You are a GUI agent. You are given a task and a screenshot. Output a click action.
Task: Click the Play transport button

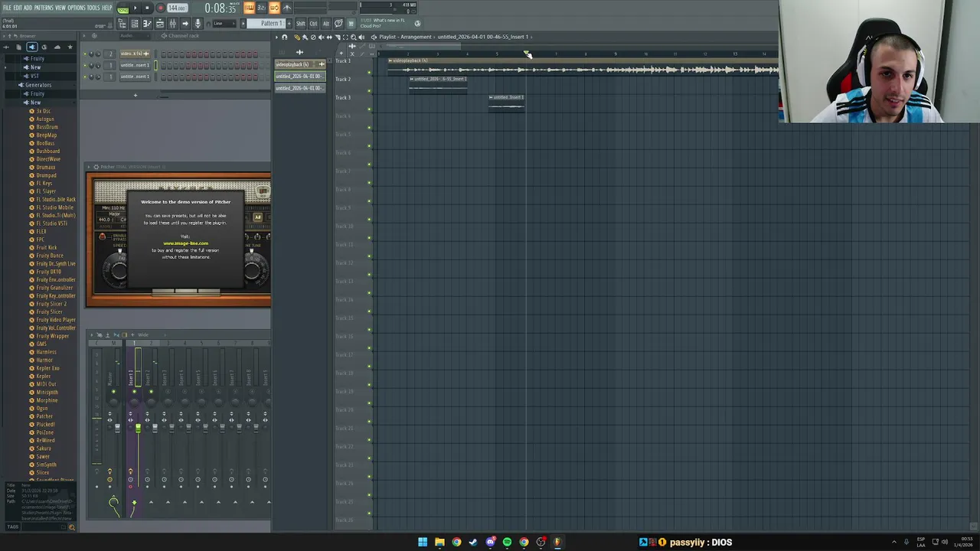136,8
